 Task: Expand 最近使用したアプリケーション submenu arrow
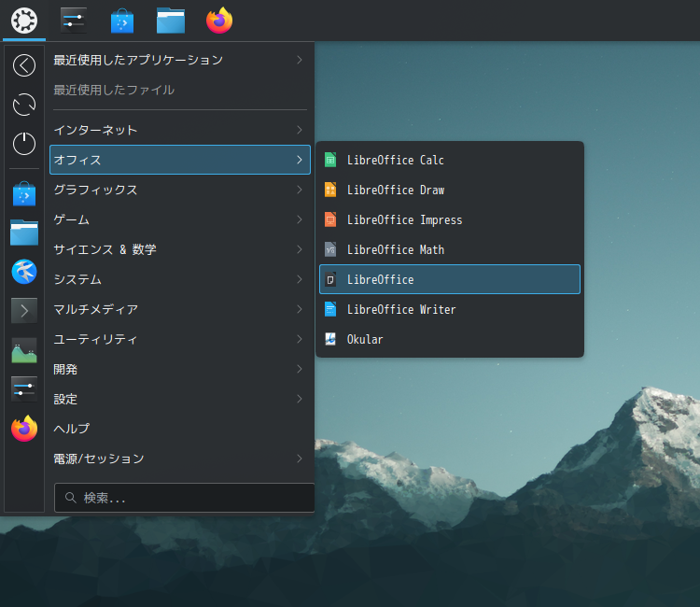pyautogui.click(x=300, y=60)
